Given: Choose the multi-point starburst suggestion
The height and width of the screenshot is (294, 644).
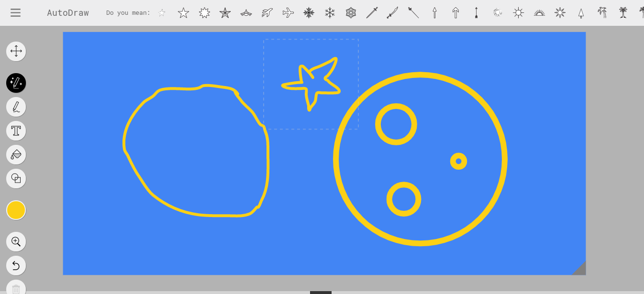Looking at the screenshot, I should click(204, 13).
